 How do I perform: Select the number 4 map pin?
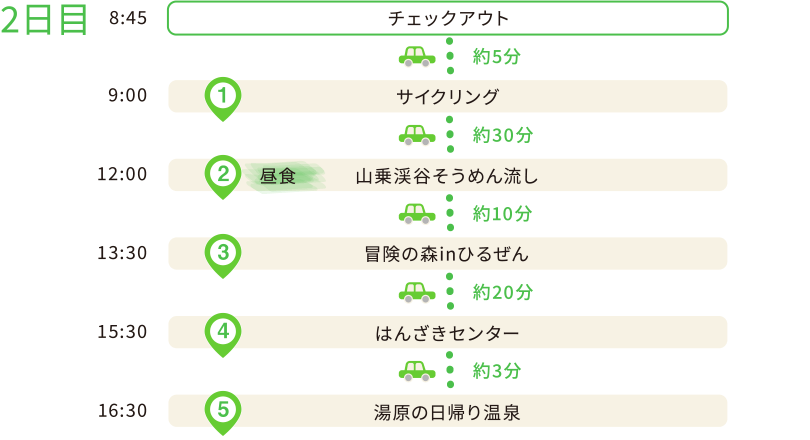[223, 331]
